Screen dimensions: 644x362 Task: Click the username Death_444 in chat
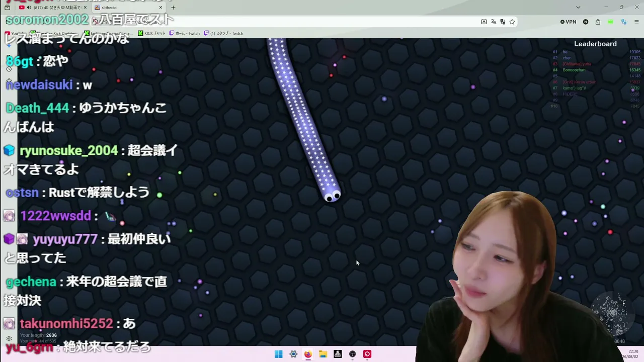point(37,108)
